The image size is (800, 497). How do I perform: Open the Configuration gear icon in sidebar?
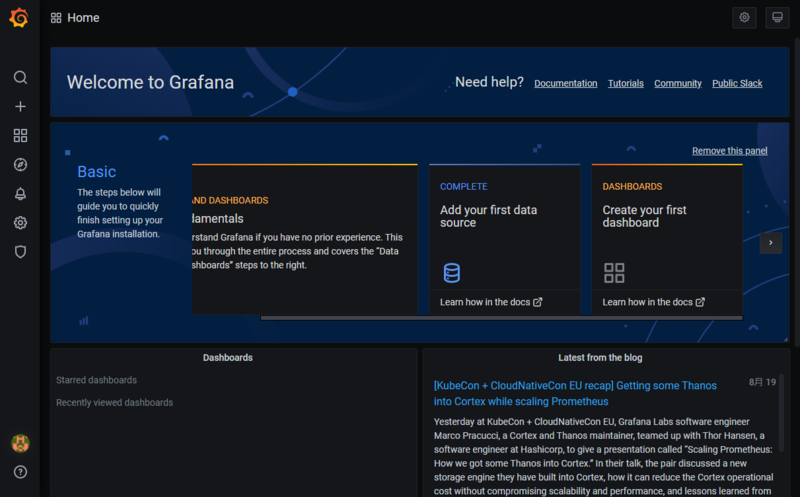20,222
